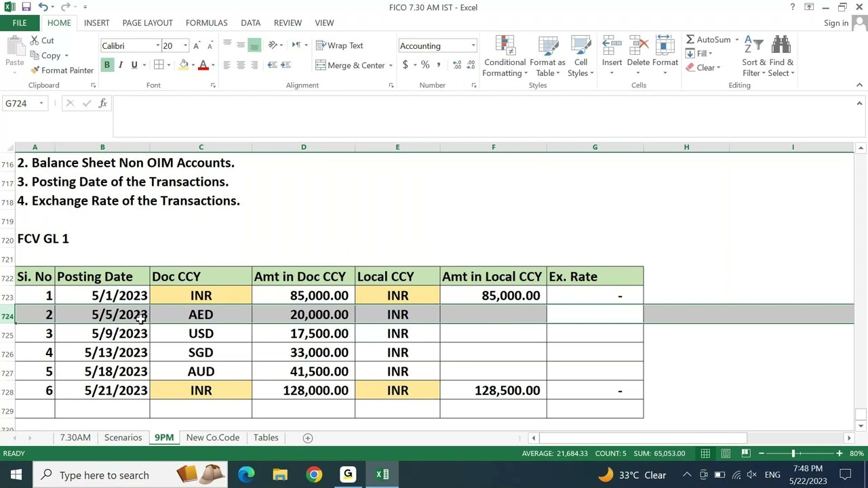
Task: Click the column G header
Action: pyautogui.click(x=595, y=147)
